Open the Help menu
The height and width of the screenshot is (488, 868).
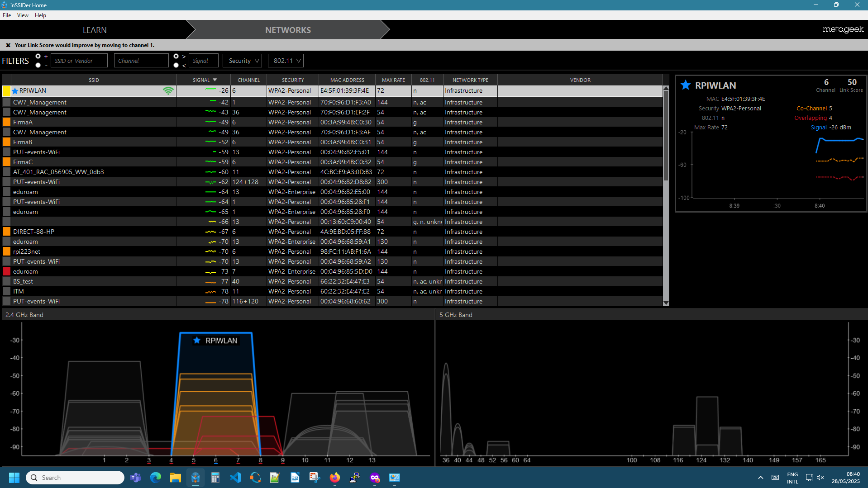coord(40,15)
